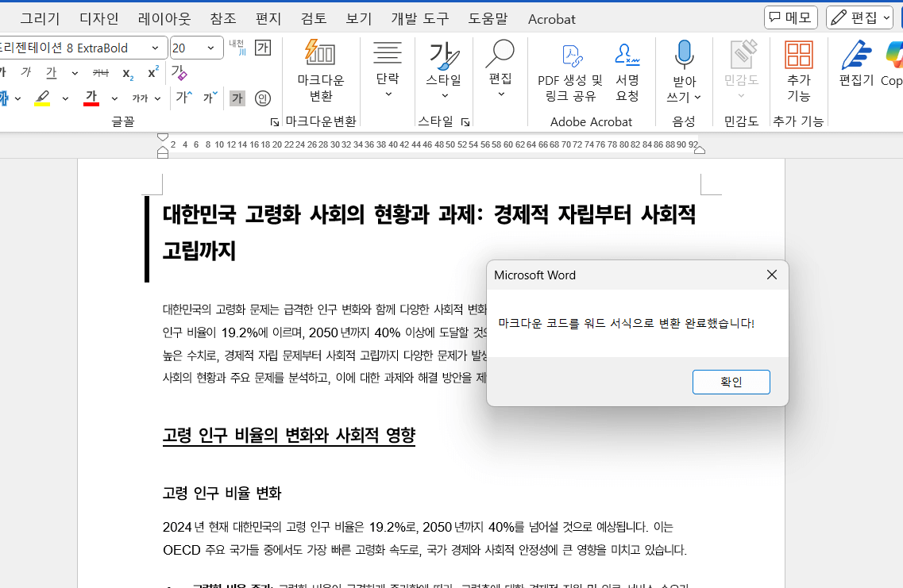Expand the text effects dropdown arrow

17,98
